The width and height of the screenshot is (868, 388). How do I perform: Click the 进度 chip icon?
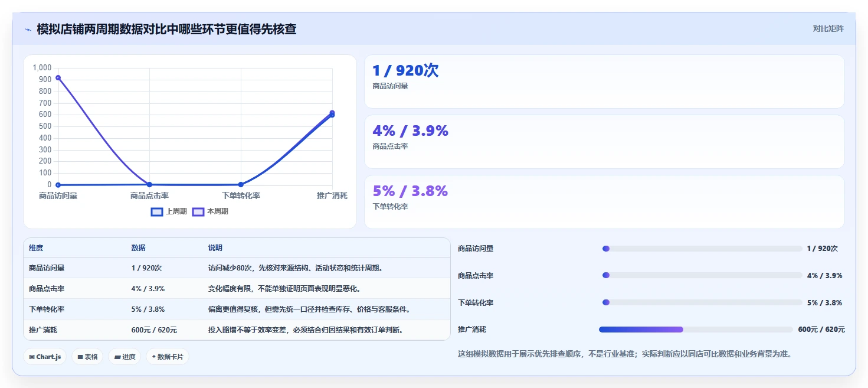click(117, 357)
